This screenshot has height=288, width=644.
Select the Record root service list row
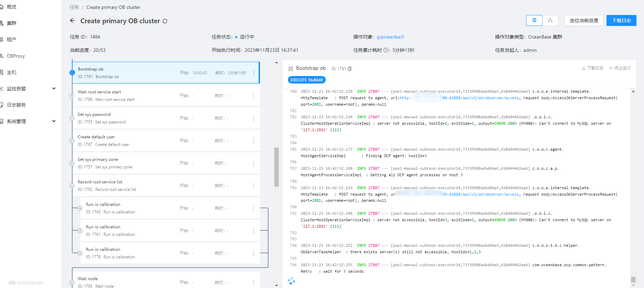(x=166, y=186)
